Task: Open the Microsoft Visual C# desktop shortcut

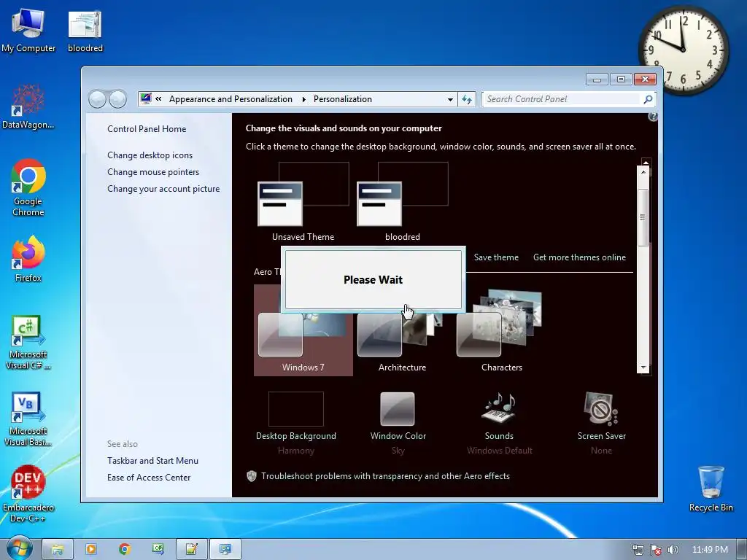Action: point(28,342)
